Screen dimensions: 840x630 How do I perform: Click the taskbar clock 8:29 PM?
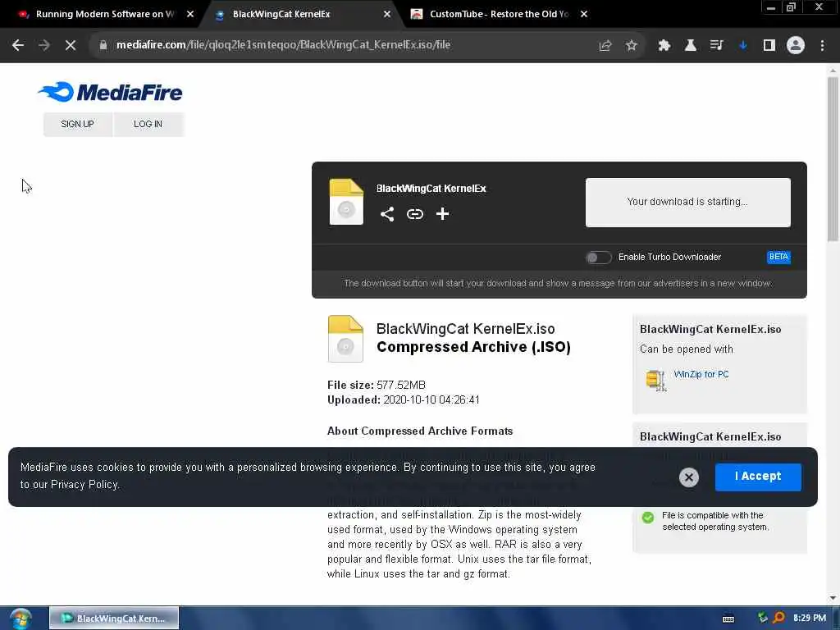tap(810, 619)
